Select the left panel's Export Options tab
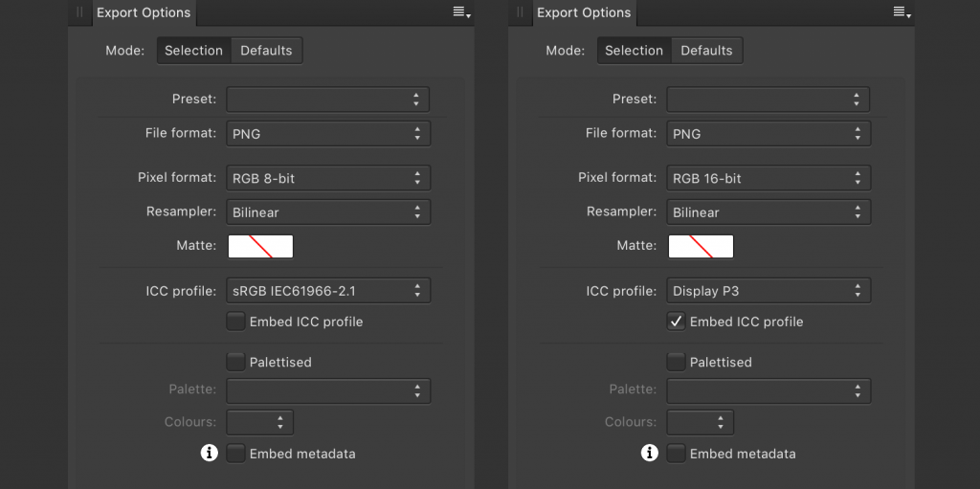980x489 pixels. (x=144, y=13)
